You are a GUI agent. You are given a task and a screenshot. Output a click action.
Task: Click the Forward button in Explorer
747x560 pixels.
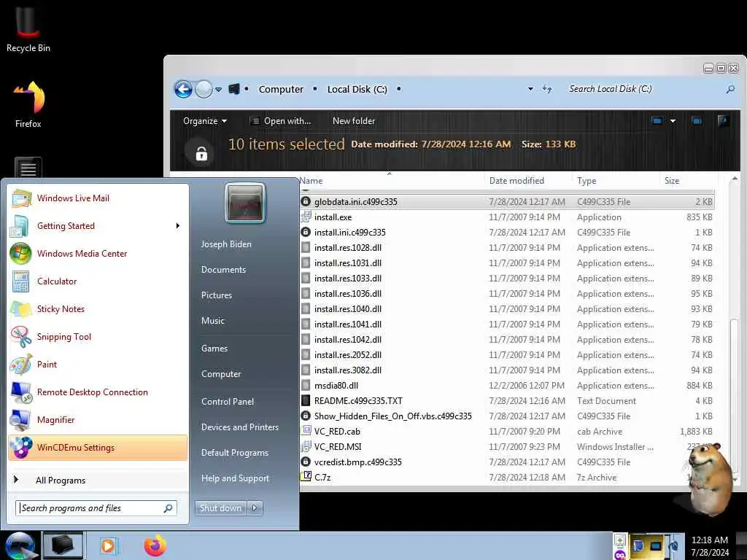(x=204, y=89)
